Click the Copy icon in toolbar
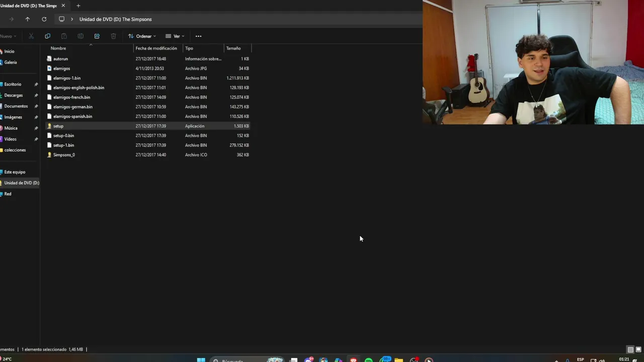The image size is (644, 362). [47, 36]
